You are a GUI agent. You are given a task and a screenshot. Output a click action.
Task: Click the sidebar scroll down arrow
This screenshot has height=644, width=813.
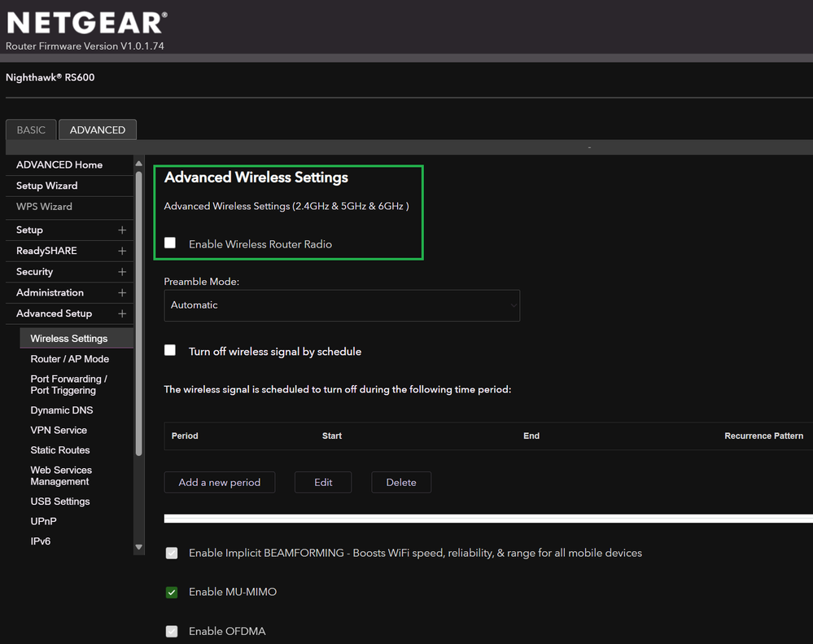point(138,547)
